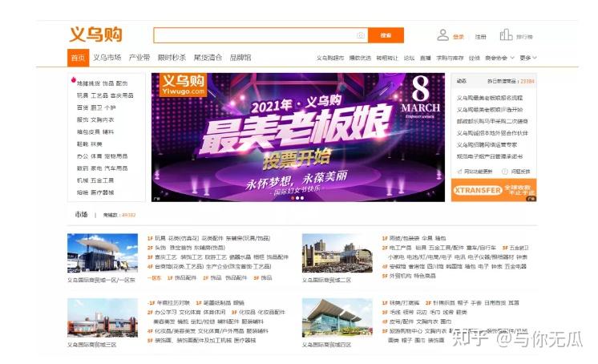Select the 限时秒杀 flash sale tab
The width and height of the screenshot is (598, 364).
(172, 58)
